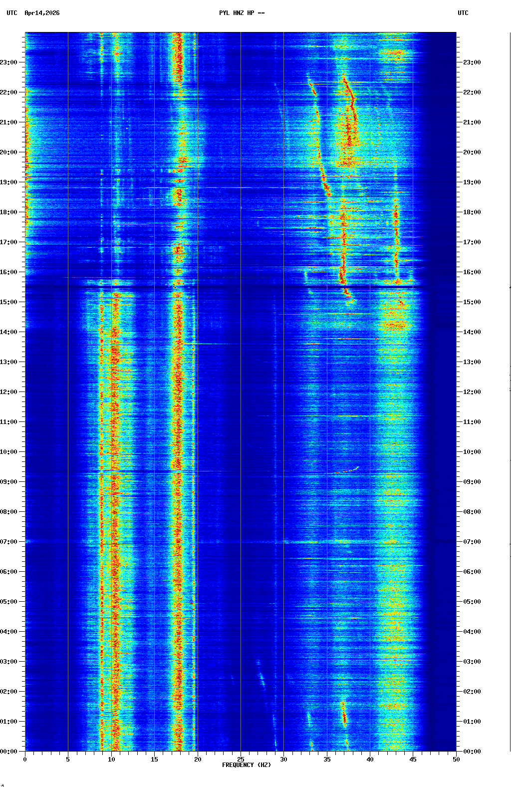Select the 03:00 marker on left axis
Viewport: 532px width, 791px height.
click(9, 662)
